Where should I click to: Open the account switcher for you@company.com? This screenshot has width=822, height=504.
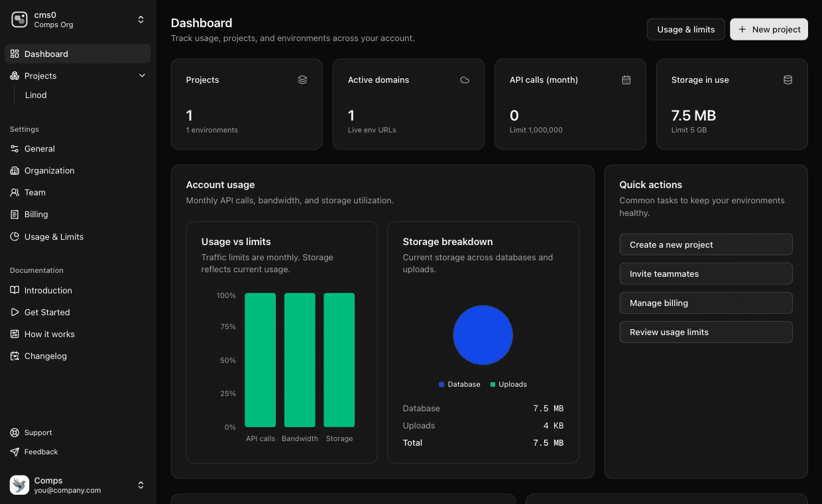point(141,485)
